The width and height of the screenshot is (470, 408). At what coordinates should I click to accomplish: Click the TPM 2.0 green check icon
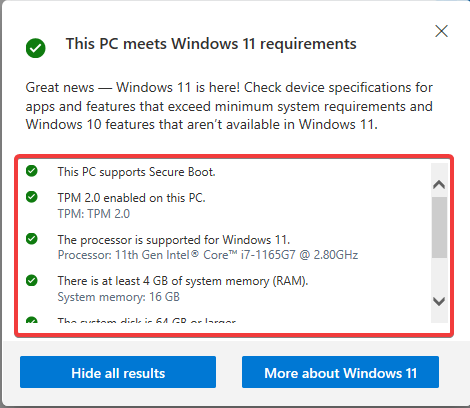point(32,197)
